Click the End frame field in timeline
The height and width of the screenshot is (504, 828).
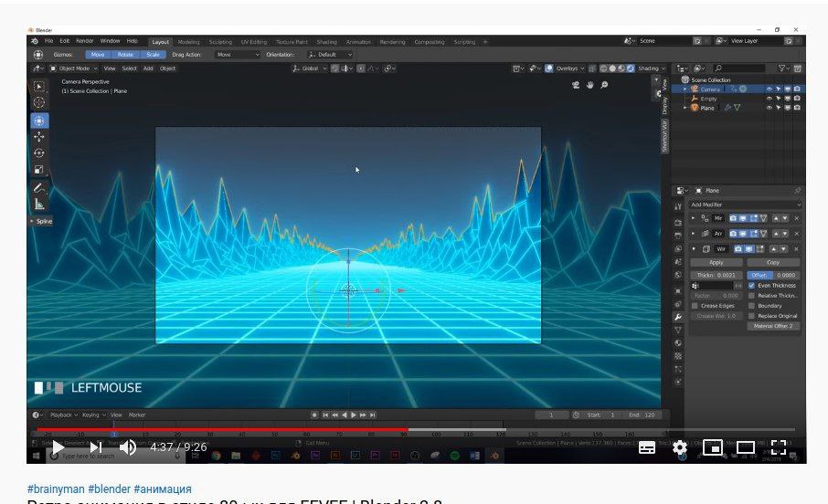(x=642, y=415)
